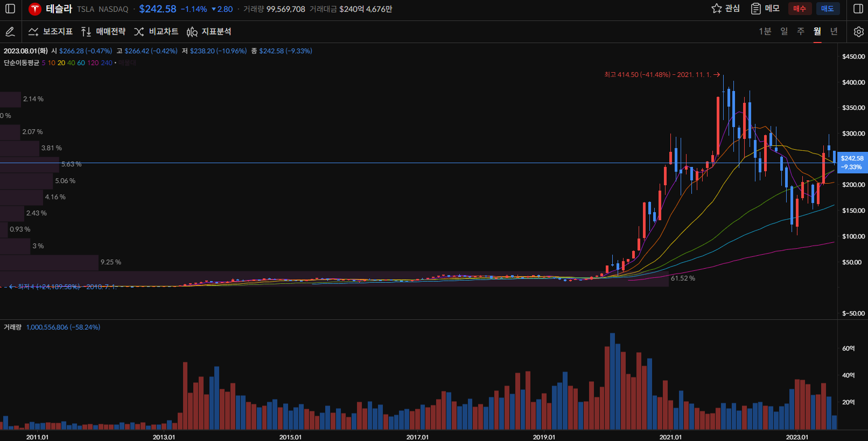This screenshot has width=868, height=441.
Task: Toggle the left sidebar panel icon
Action: [x=10, y=9]
